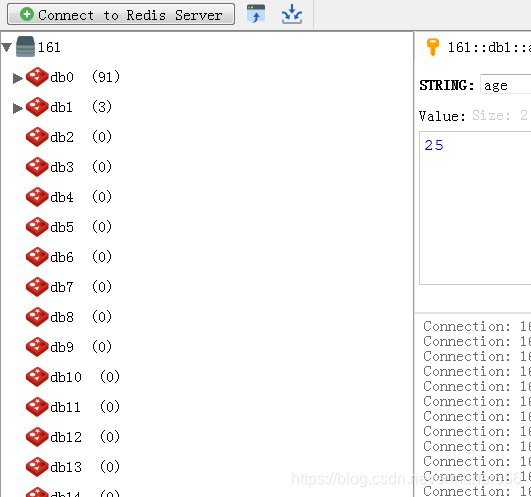Select db2 label in tree
Image resolution: width=531 pixels, height=497 pixels.
[62, 137]
